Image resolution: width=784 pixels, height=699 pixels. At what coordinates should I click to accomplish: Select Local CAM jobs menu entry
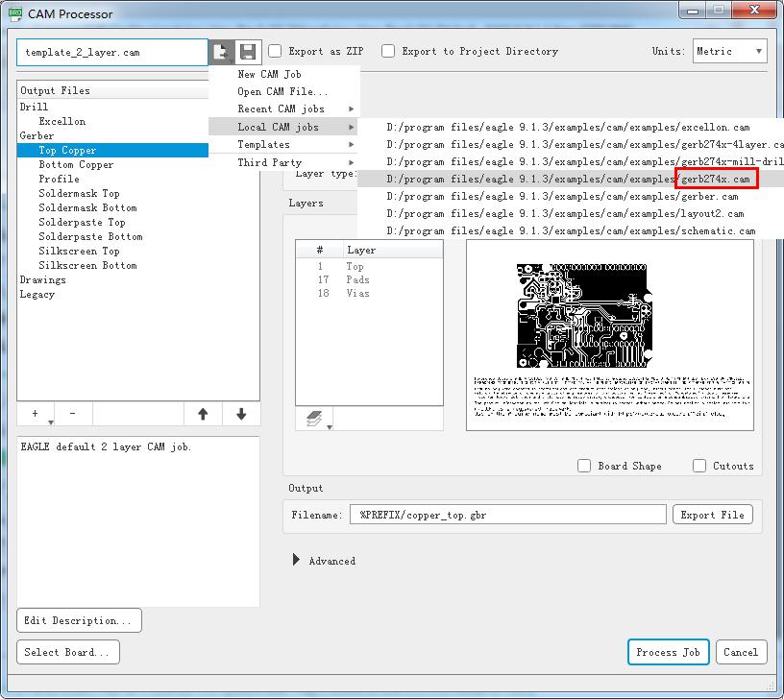[x=284, y=127]
